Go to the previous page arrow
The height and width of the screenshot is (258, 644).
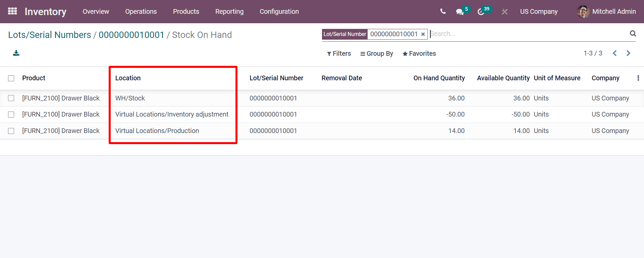614,53
